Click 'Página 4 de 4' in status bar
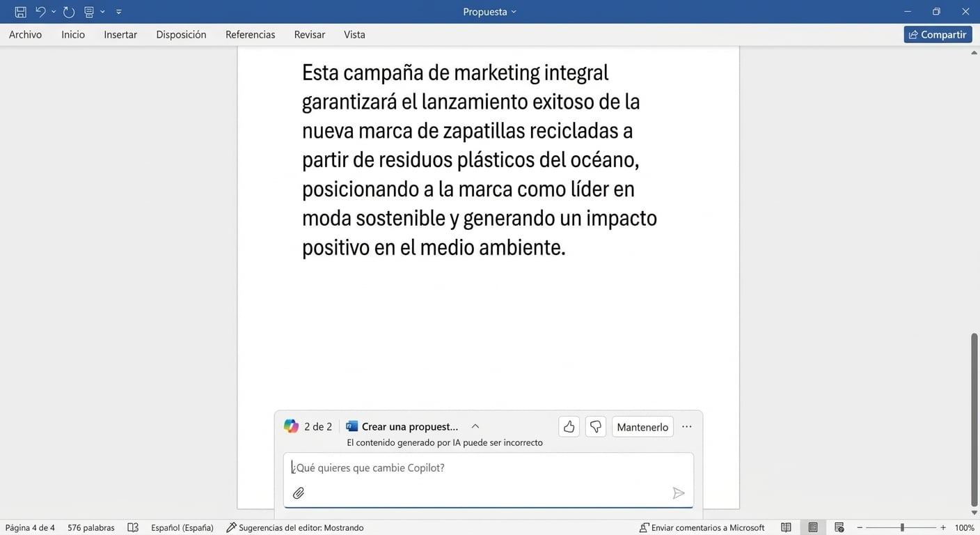980x535 pixels. click(30, 528)
